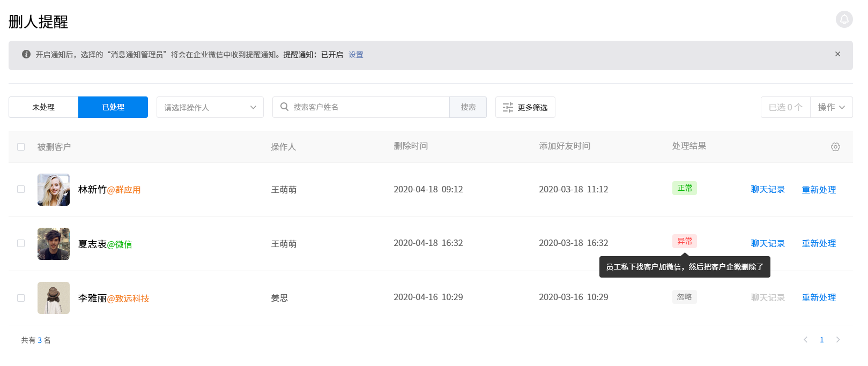Dismiss the reminder notice banner
The height and width of the screenshot is (366, 868).
(837, 54)
